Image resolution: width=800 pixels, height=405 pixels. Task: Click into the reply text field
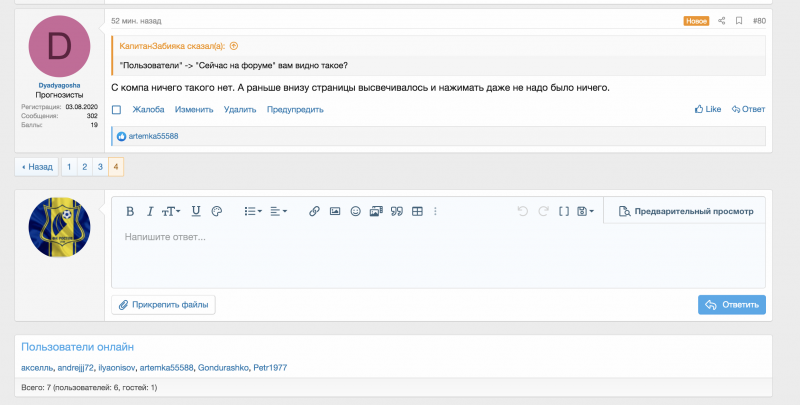click(x=438, y=255)
